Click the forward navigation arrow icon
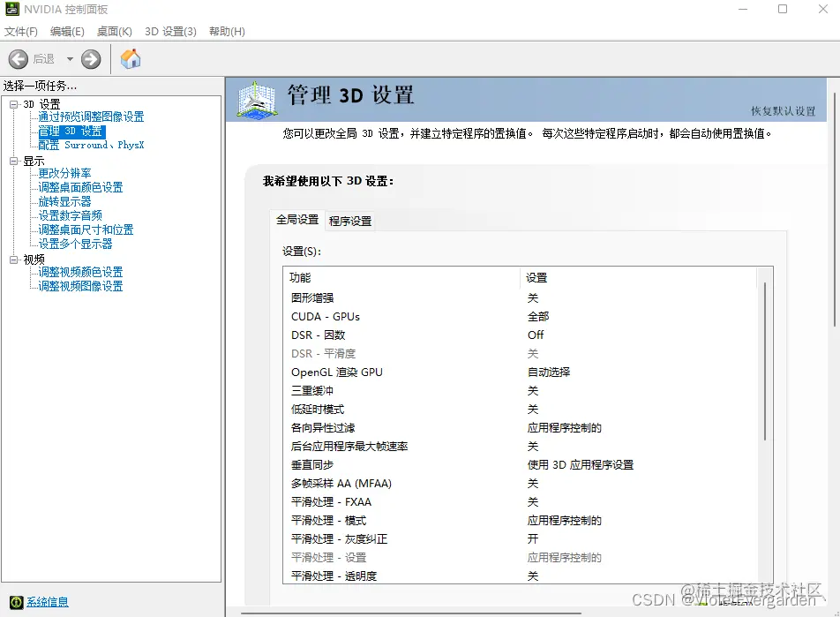840x617 pixels. (x=91, y=59)
